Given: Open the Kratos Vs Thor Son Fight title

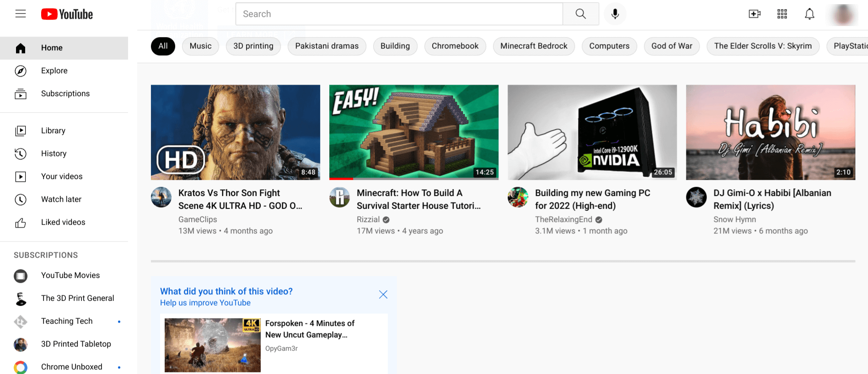Looking at the screenshot, I should coord(240,200).
